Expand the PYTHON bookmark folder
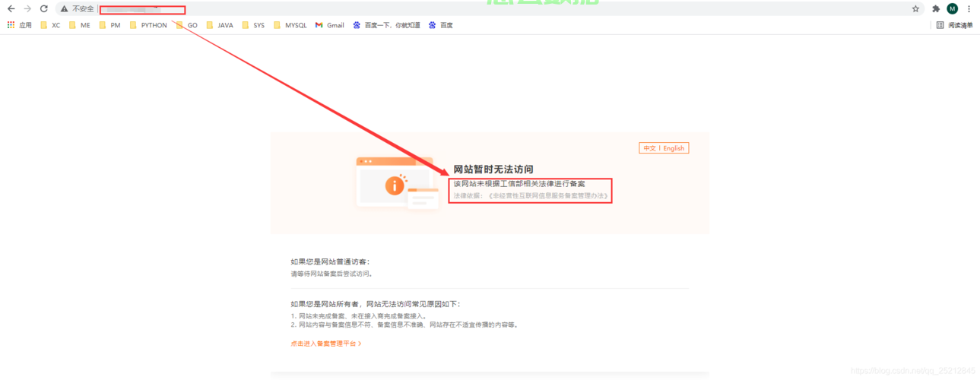The width and height of the screenshot is (980, 380). click(148, 25)
